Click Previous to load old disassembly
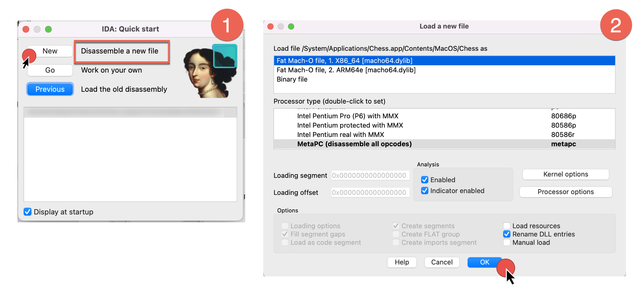Screen dimensions: 644x291 click(50, 89)
